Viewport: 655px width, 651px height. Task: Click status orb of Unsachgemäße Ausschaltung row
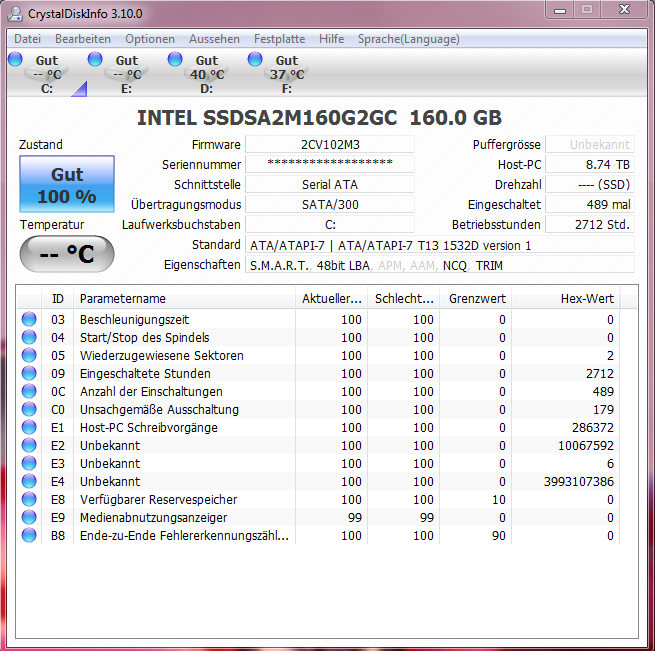[x=29, y=409]
